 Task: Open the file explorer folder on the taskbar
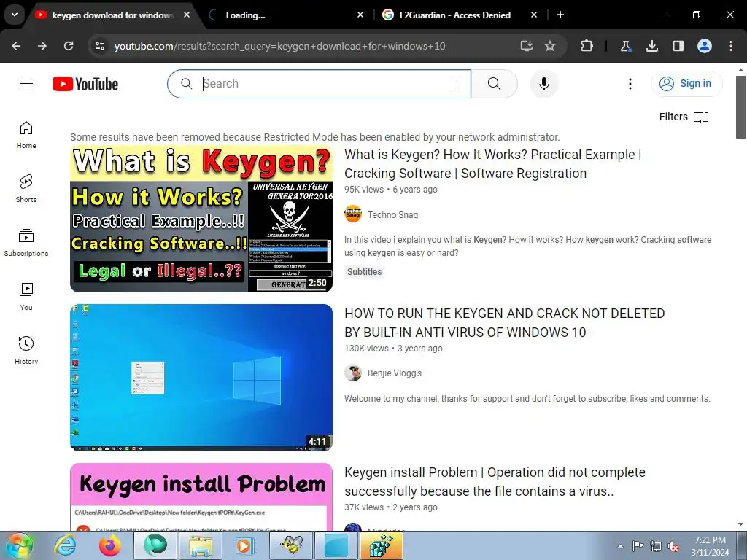pos(201,545)
